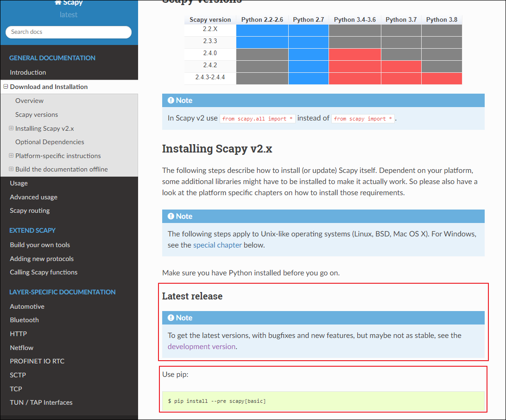The image size is (506, 420).
Task: Click the latest version label
Action: pyautogui.click(x=69, y=15)
